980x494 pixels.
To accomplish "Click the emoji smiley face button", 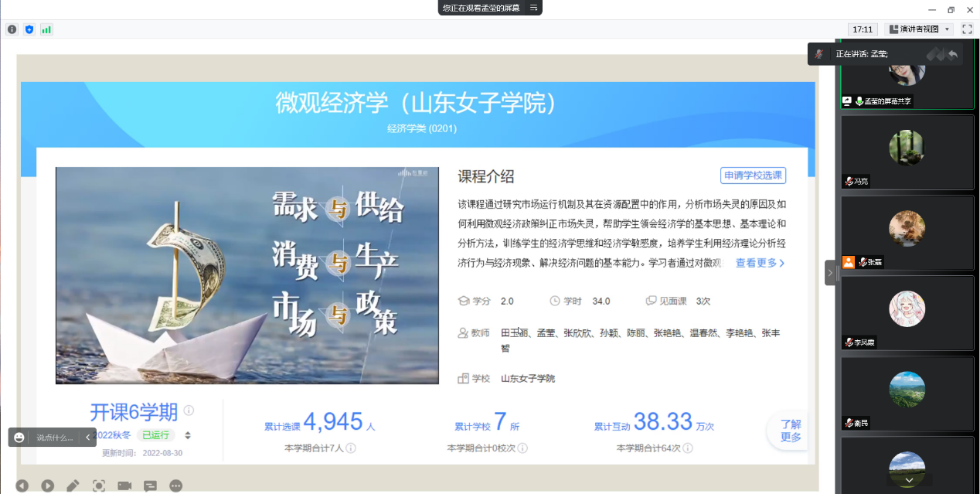I will pos(19,438).
